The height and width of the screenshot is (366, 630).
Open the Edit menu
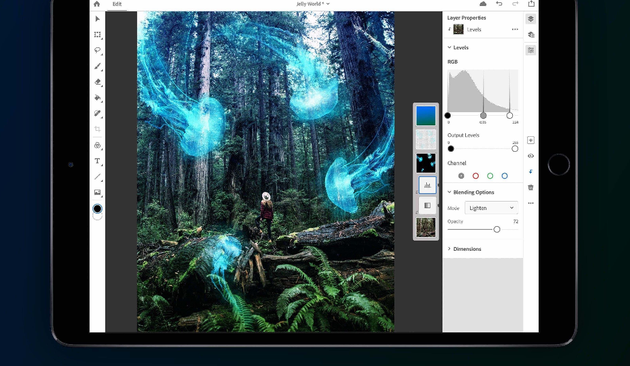point(117,4)
